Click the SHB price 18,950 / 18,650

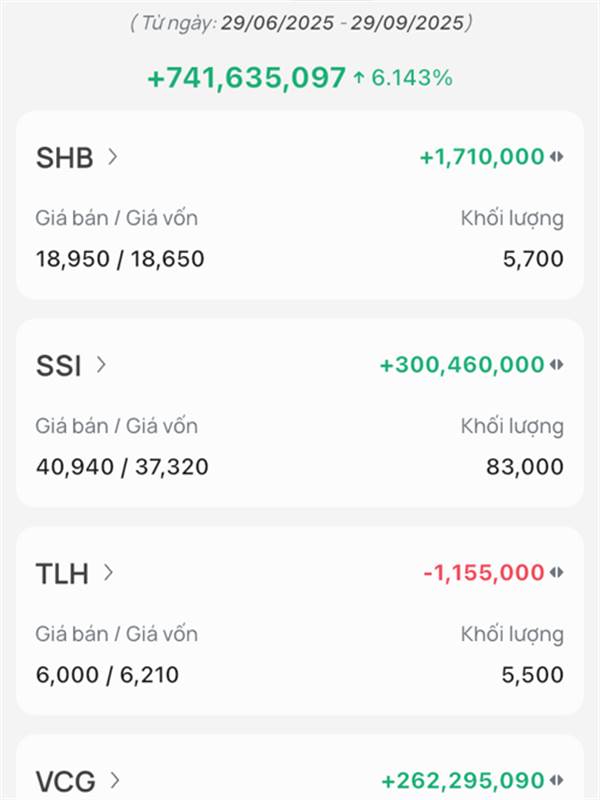120,259
